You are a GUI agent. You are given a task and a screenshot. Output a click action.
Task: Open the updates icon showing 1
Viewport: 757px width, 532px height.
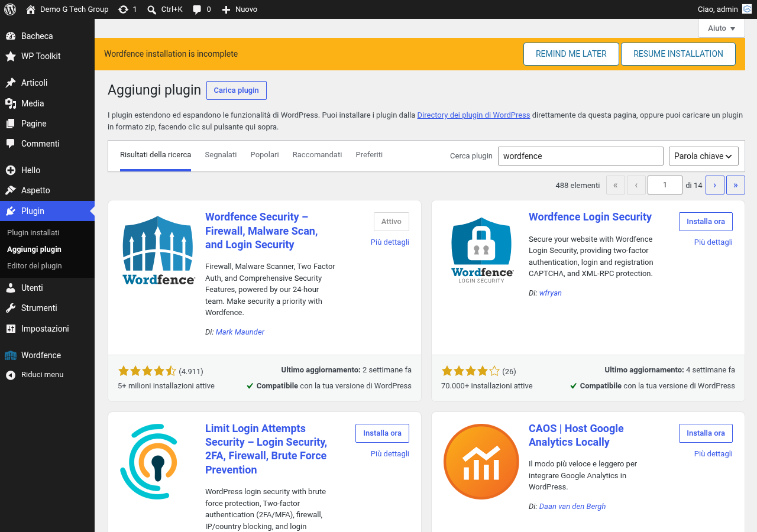pos(123,9)
